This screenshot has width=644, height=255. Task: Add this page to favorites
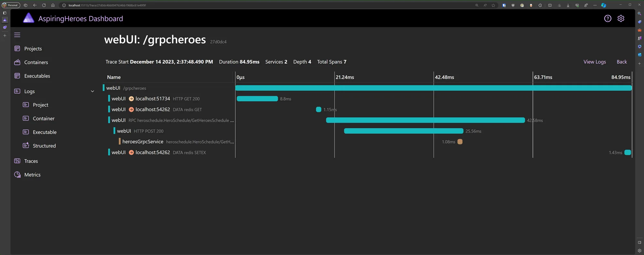click(x=493, y=5)
